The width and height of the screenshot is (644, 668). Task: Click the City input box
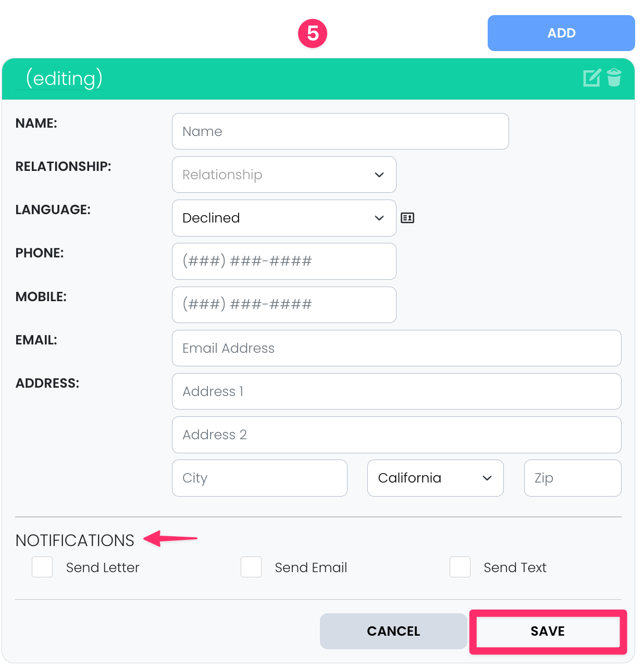259,478
